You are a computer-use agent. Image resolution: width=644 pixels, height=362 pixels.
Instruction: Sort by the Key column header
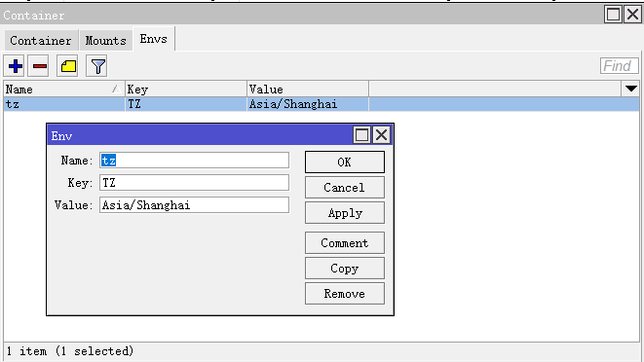[x=186, y=90]
